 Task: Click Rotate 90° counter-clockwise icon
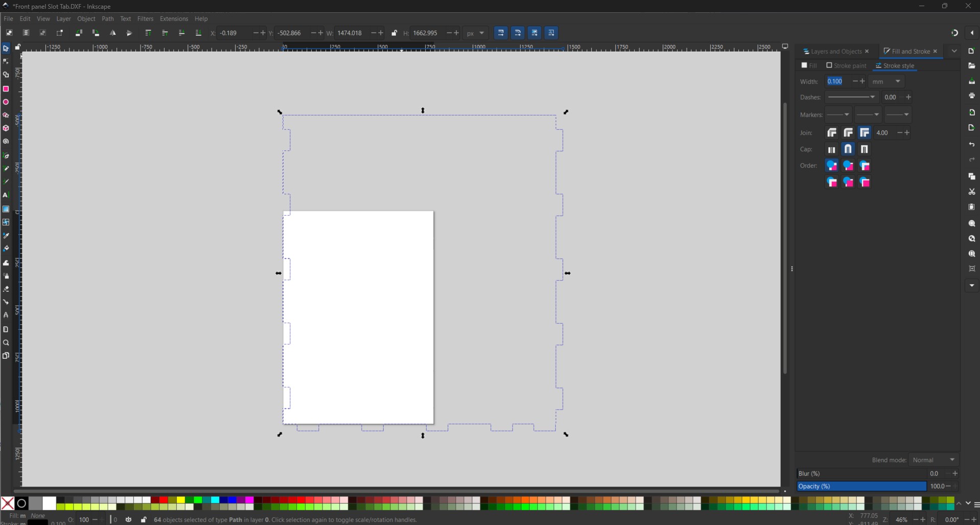click(x=79, y=33)
